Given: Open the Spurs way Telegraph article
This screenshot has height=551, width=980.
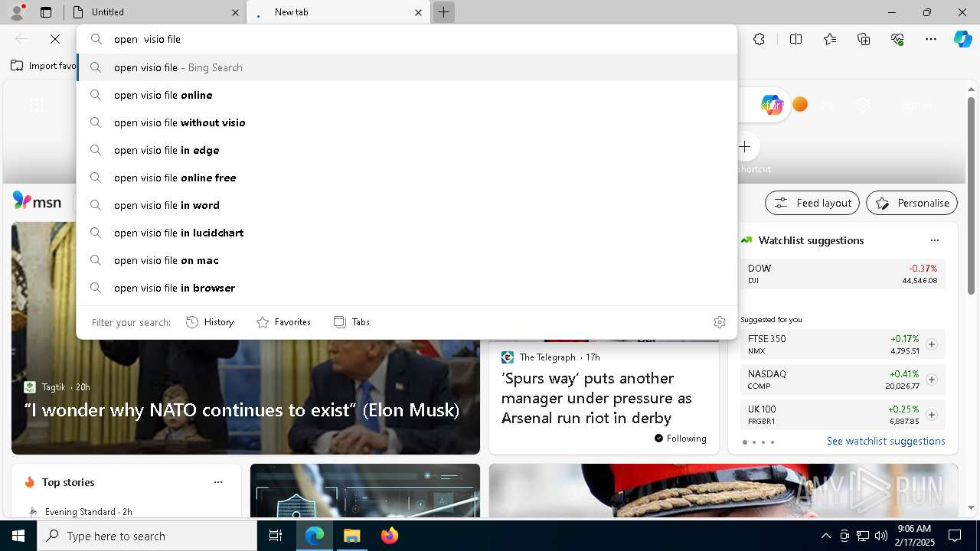Looking at the screenshot, I should click(x=596, y=398).
